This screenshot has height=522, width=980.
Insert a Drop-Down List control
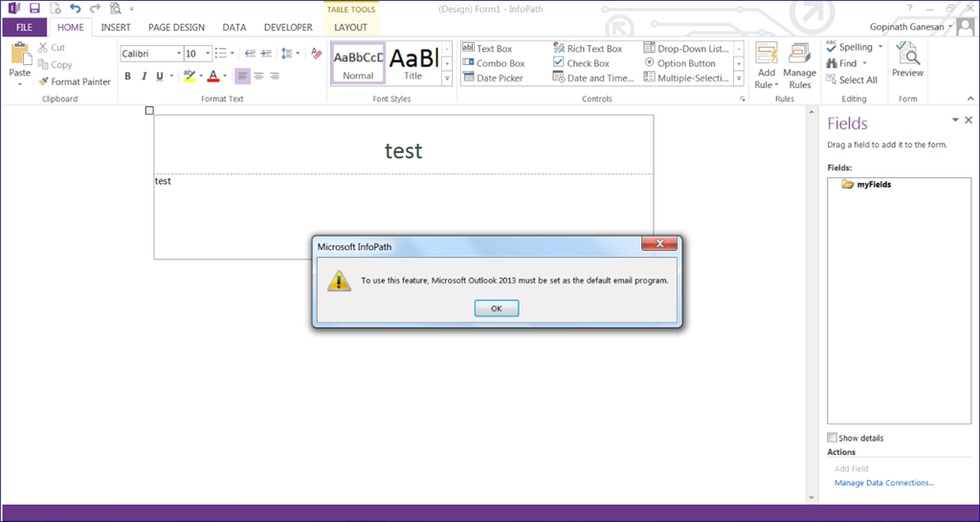[x=686, y=48]
